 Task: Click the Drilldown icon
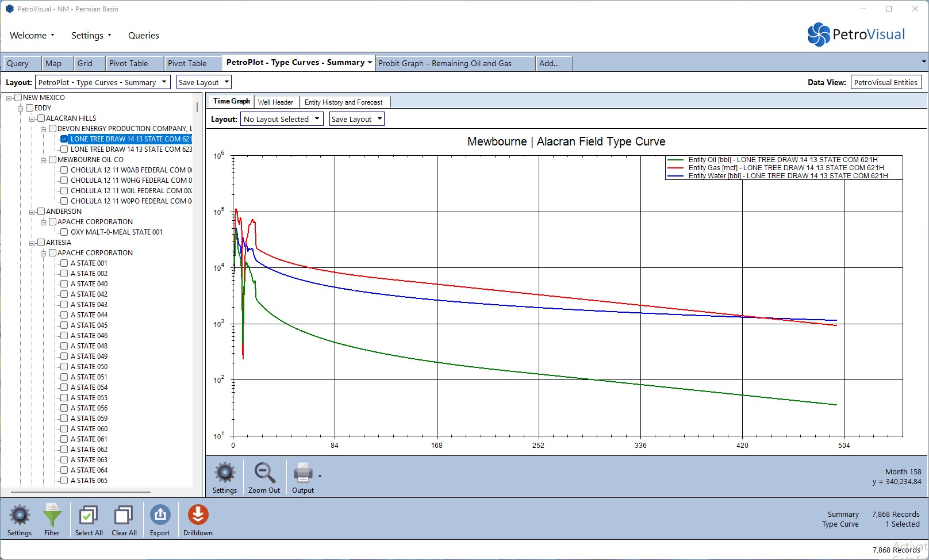point(198,516)
